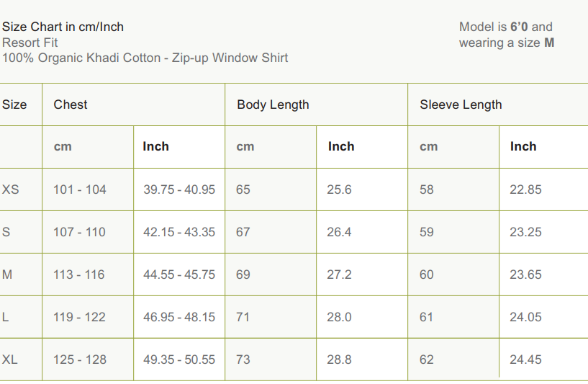Viewport: 588px width, 384px height.
Task: Click the "Size Chart in cm/Inch" title
Action: click(63, 27)
